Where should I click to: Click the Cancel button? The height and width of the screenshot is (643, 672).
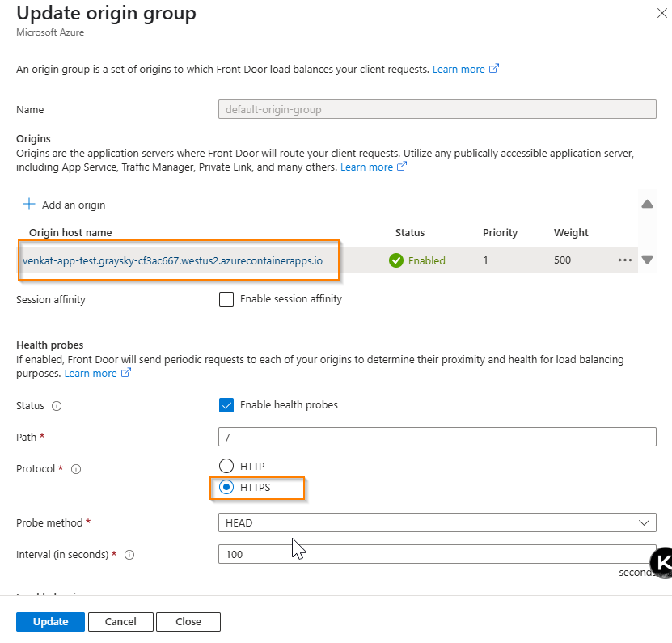pyautogui.click(x=120, y=621)
